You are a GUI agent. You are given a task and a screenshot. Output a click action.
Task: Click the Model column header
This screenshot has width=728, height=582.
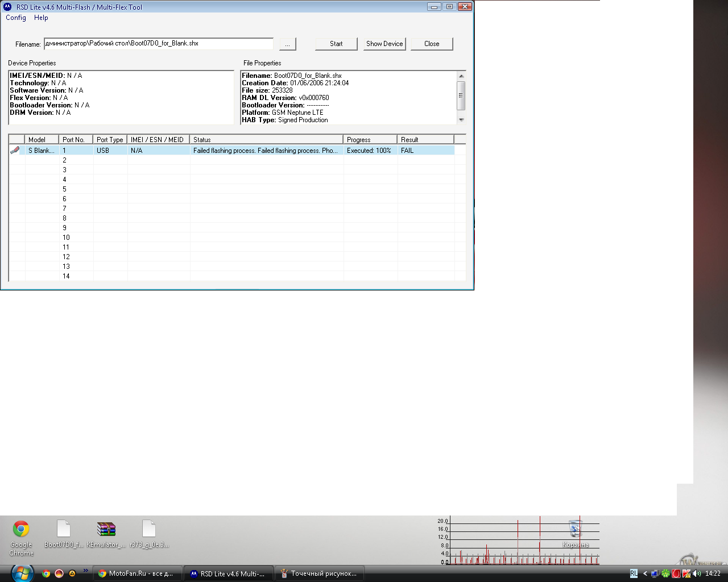(x=42, y=139)
